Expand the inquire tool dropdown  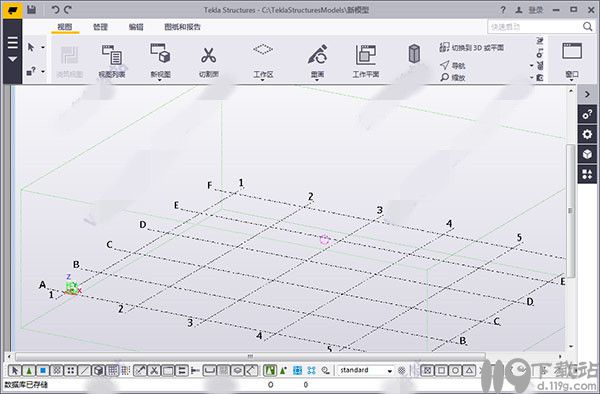pos(43,72)
